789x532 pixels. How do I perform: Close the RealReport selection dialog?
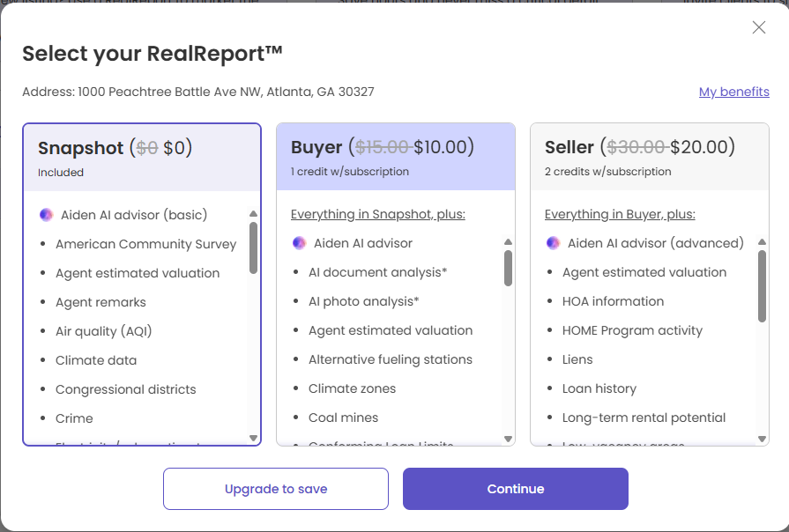tap(758, 27)
